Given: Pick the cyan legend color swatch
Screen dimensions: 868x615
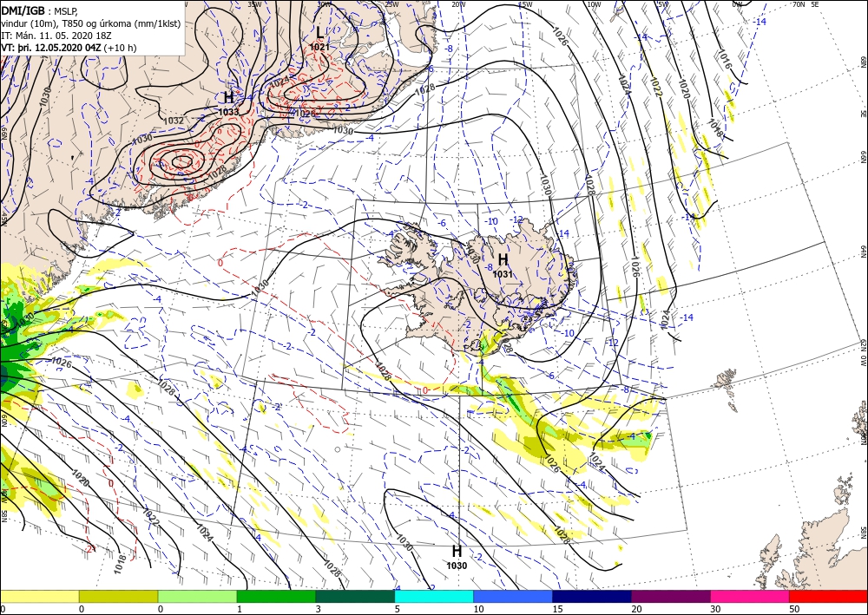Looking at the screenshot, I should click(x=434, y=596).
